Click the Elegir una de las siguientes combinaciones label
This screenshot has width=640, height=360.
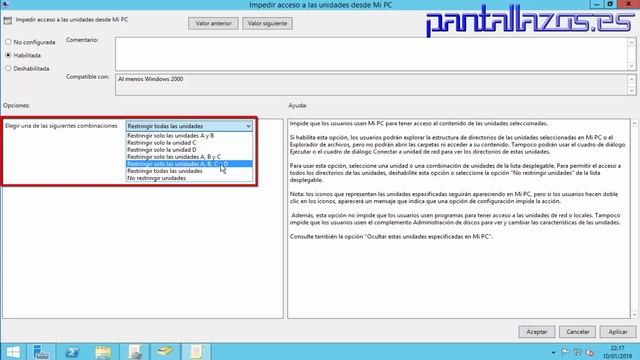61,126
